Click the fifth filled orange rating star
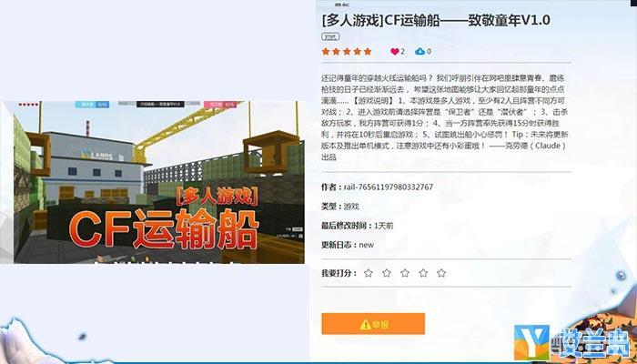This screenshot has width=637, height=364. point(368,52)
